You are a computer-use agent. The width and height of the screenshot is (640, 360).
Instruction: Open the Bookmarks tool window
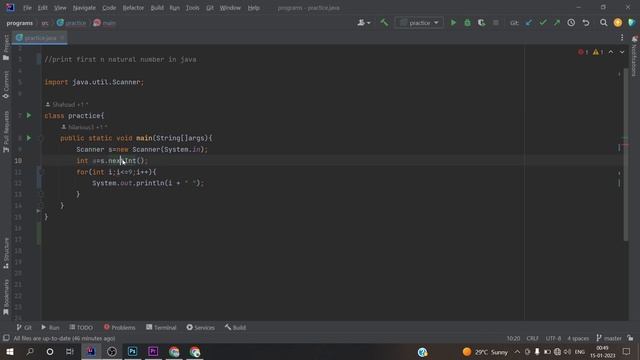pyautogui.click(x=6, y=297)
